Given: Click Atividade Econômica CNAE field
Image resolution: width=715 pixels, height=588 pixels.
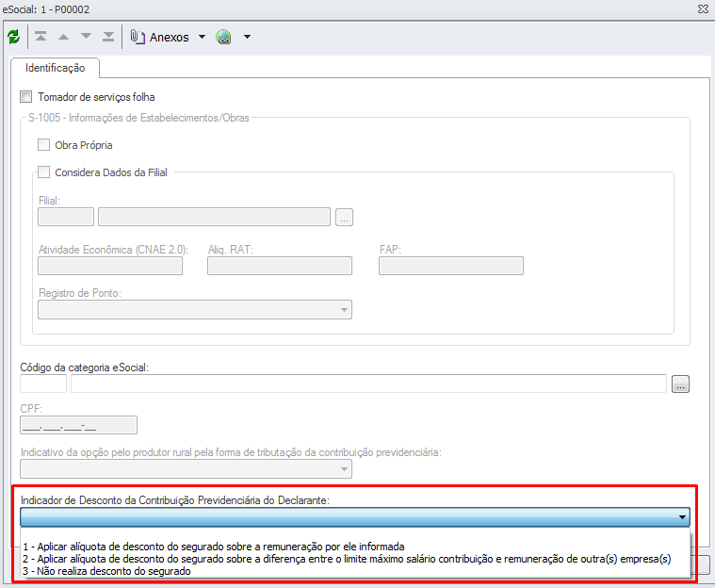Looking at the screenshot, I should [110, 266].
